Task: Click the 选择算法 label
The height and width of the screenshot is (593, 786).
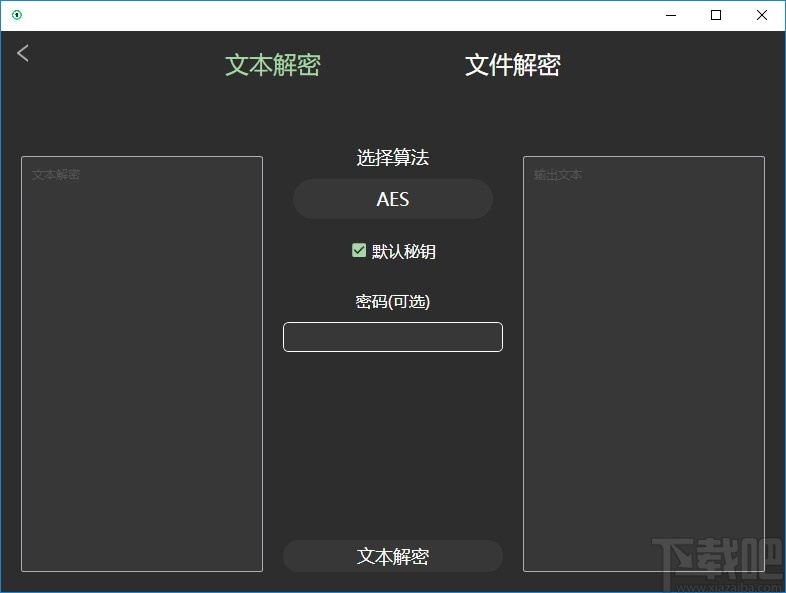Action: (x=393, y=157)
